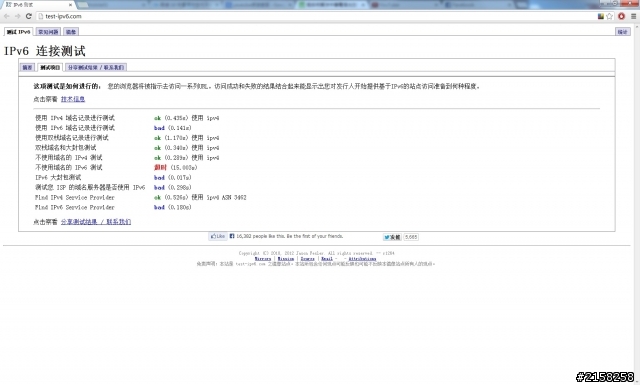This screenshot has height=385, width=640.
Task: Reload the test-ipv6.com page
Action: (x=29, y=16)
